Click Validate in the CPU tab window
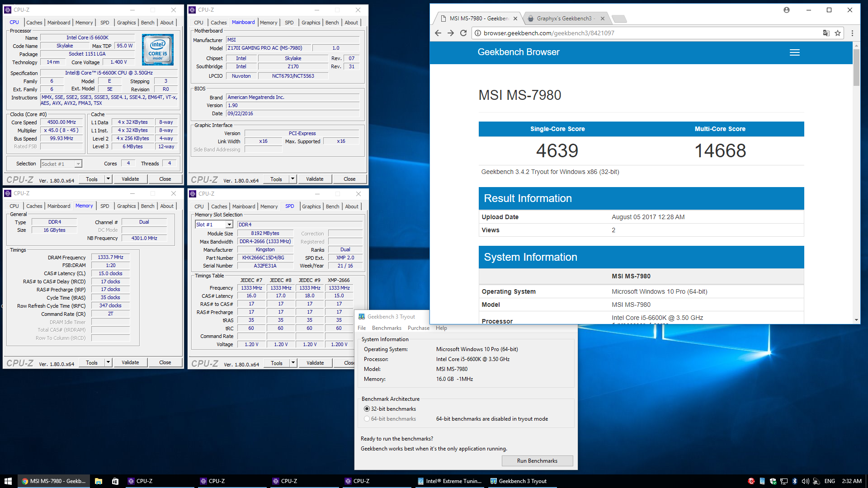This screenshot has height=488, width=868. pyautogui.click(x=130, y=179)
